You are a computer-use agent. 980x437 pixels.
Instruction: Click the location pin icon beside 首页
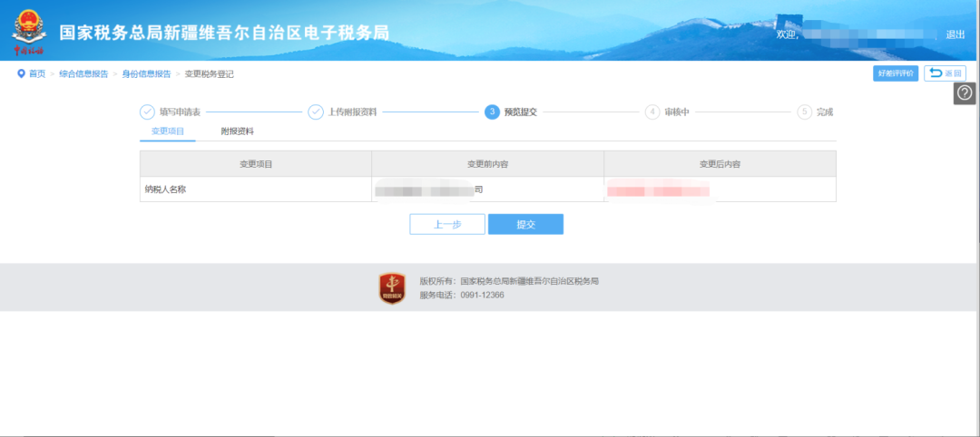[21, 73]
